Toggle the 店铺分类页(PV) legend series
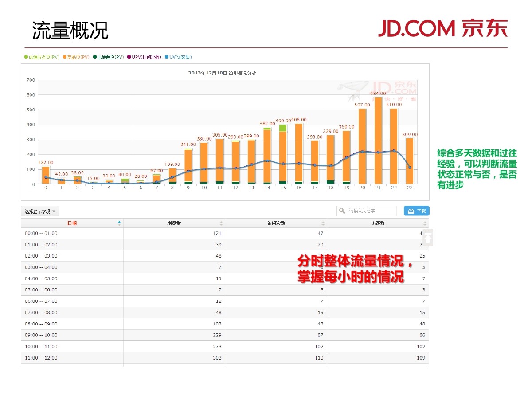This screenshot has width=532, height=399. (x=42, y=57)
